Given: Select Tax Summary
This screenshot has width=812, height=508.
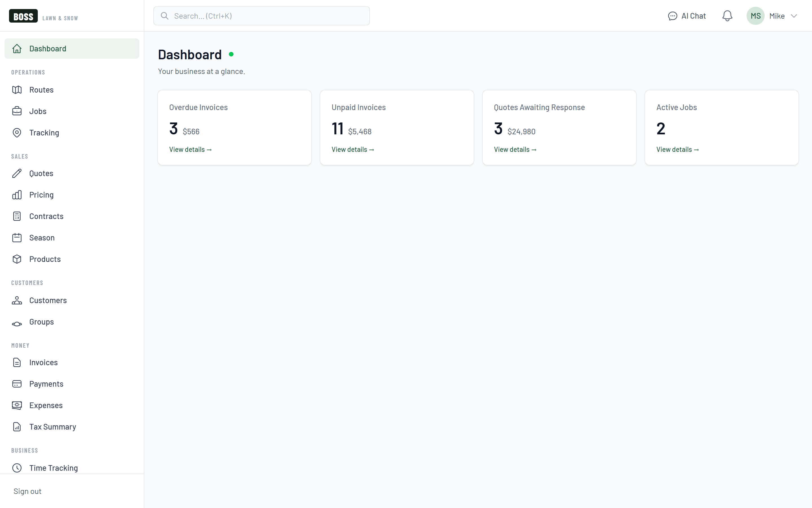Looking at the screenshot, I should [72, 427].
